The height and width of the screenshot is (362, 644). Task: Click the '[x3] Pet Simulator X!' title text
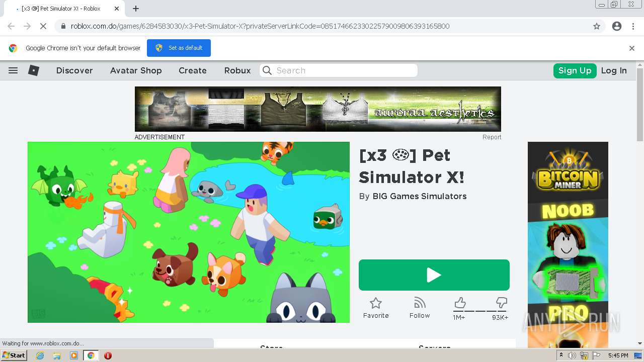tap(412, 166)
